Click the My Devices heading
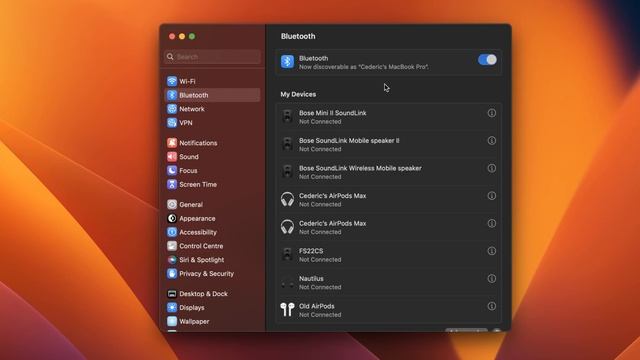 298,94
